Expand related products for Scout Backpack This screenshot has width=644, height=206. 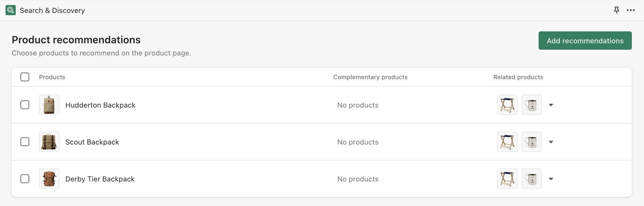coord(551,142)
